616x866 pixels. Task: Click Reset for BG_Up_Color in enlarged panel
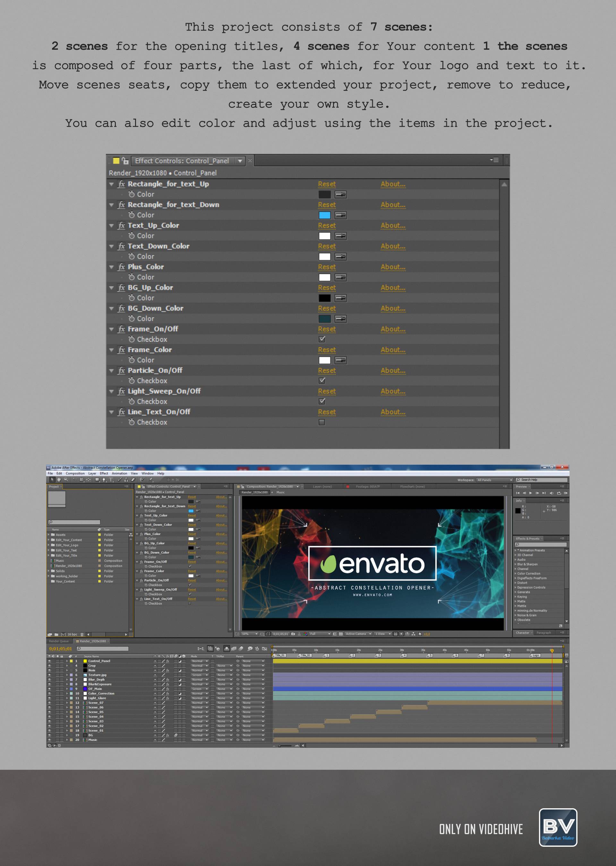(x=327, y=288)
